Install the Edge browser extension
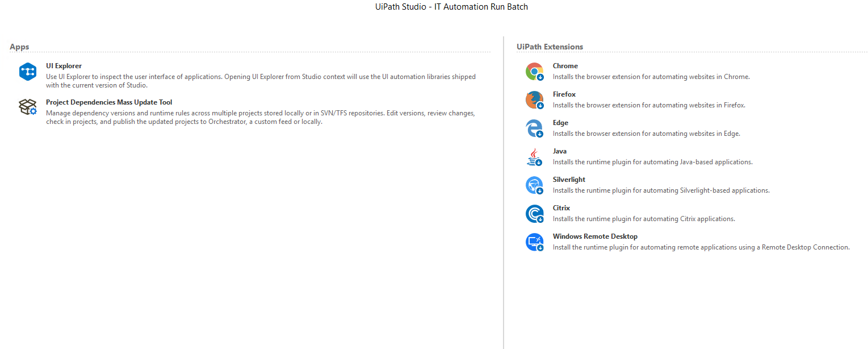Screen dimensions: 868x349 point(560,122)
